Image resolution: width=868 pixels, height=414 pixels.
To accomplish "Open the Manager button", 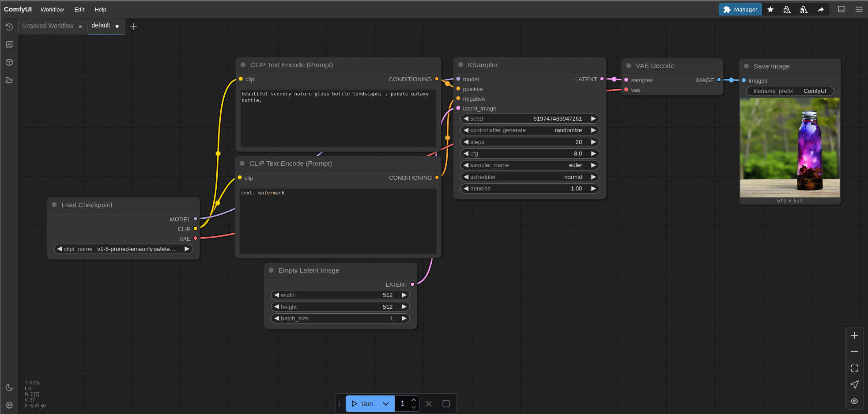I will click(740, 9).
